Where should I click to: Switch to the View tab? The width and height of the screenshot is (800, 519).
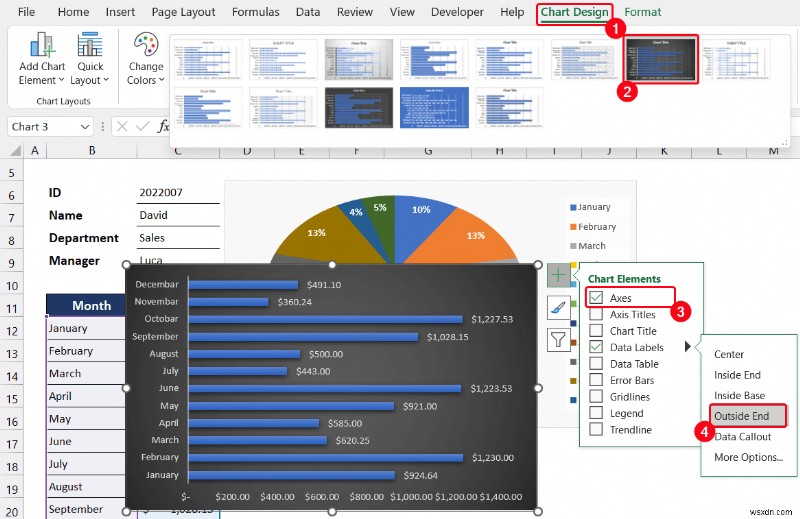402,12
